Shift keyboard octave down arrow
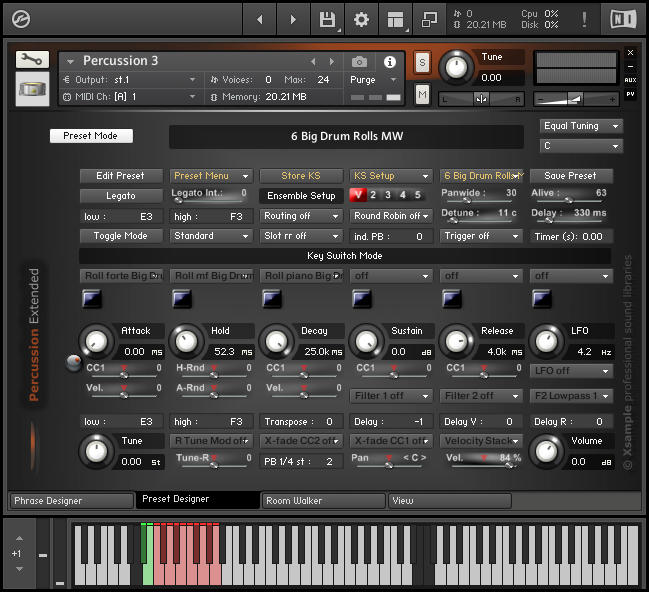This screenshot has width=649, height=592. [19, 569]
